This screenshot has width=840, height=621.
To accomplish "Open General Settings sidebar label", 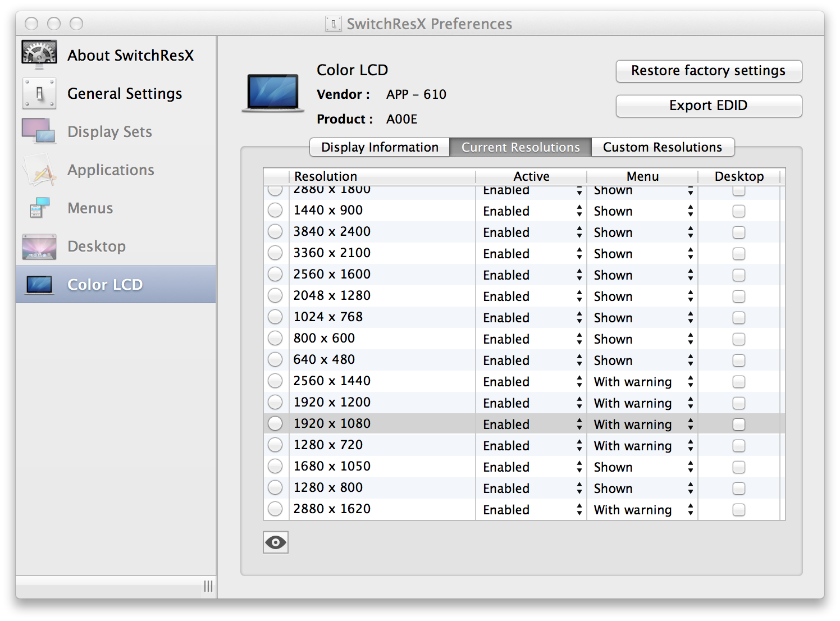I will pyautogui.click(x=125, y=93).
